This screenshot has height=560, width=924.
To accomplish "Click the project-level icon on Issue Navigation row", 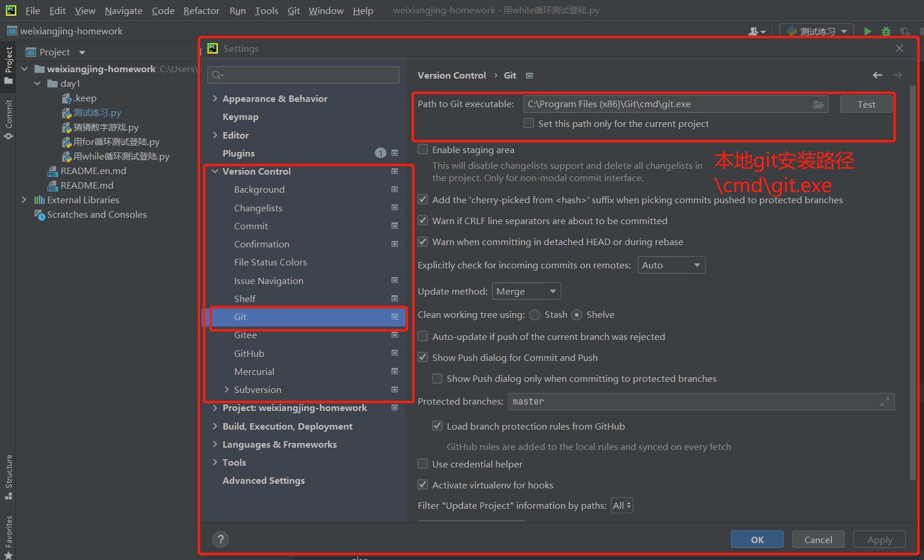I will (394, 281).
